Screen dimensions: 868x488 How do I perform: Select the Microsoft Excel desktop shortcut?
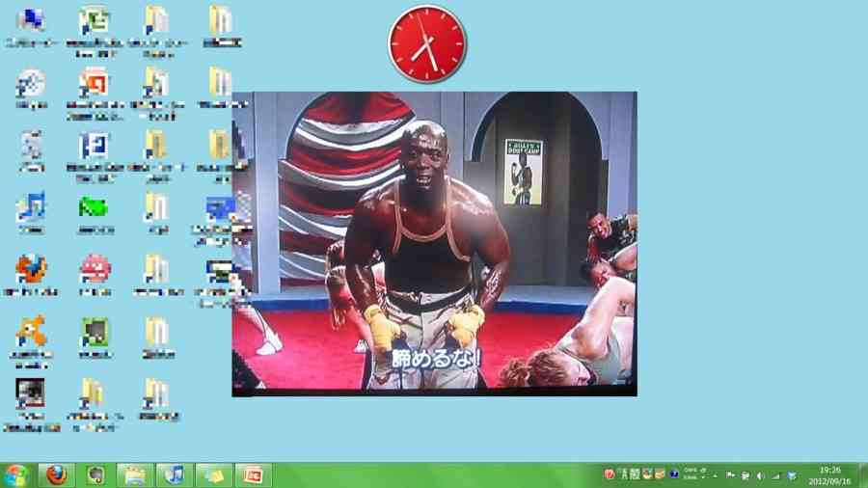(x=94, y=21)
